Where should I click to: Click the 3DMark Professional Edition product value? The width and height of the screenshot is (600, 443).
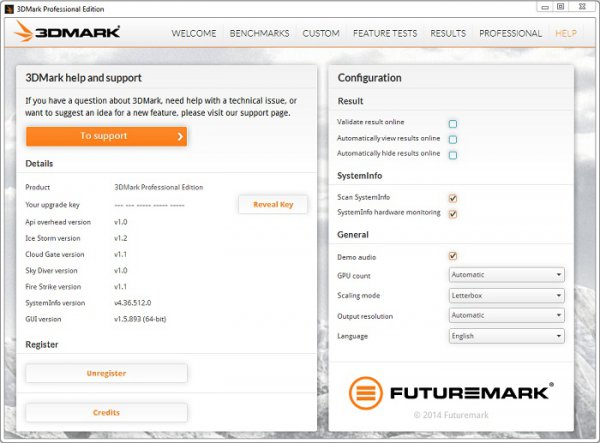(159, 187)
